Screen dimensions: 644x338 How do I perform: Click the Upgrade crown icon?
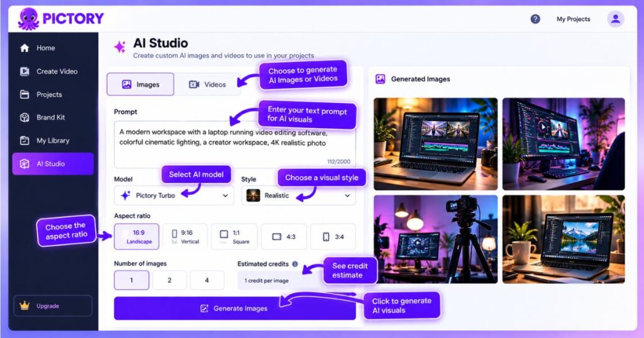point(25,305)
